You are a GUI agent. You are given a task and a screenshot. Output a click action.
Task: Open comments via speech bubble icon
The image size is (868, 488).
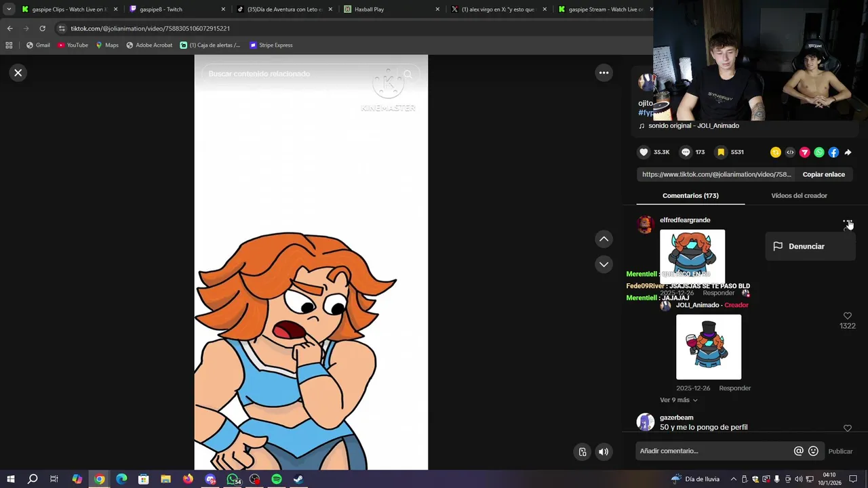tap(686, 152)
